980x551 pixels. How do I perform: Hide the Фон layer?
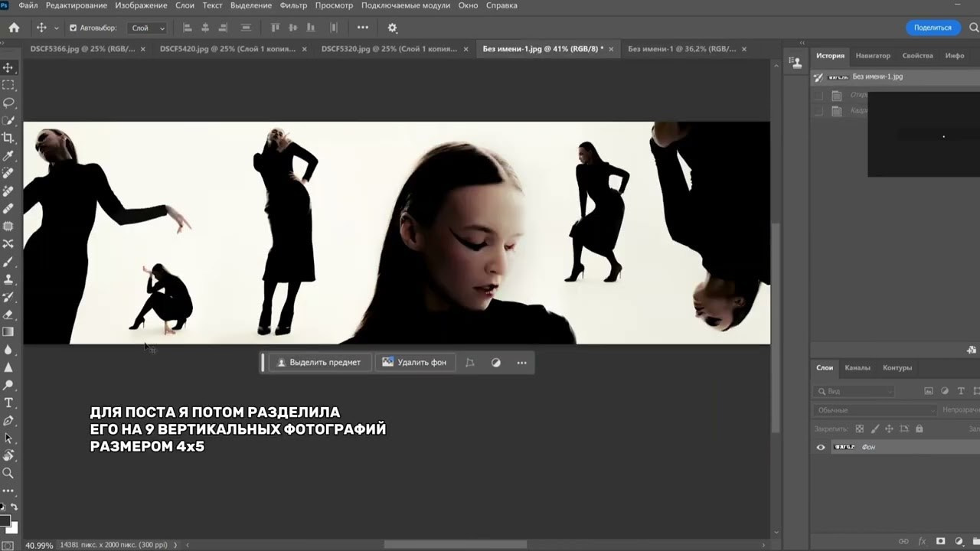pyautogui.click(x=821, y=447)
